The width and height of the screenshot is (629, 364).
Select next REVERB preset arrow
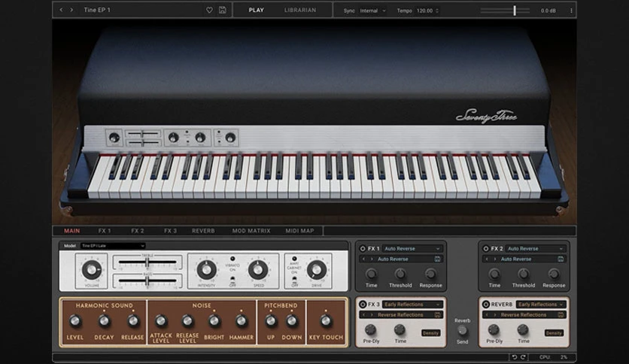pos(494,314)
